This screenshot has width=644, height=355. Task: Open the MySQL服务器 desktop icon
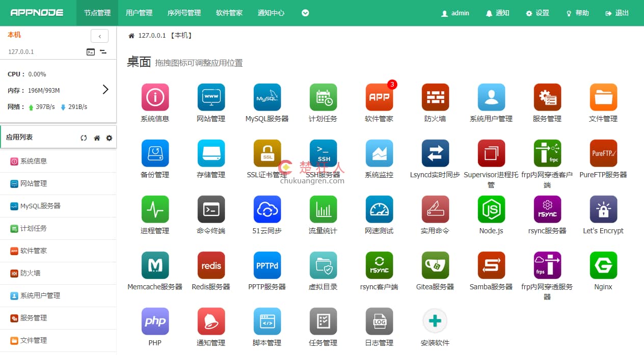pos(267,97)
